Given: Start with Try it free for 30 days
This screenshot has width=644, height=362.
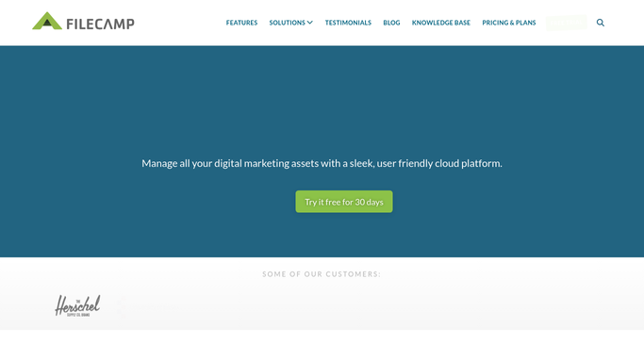Looking at the screenshot, I should tap(344, 202).
